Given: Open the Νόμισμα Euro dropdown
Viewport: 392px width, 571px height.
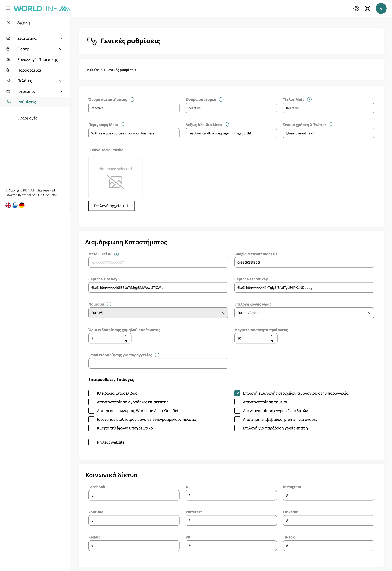Looking at the screenshot, I should [x=158, y=313].
